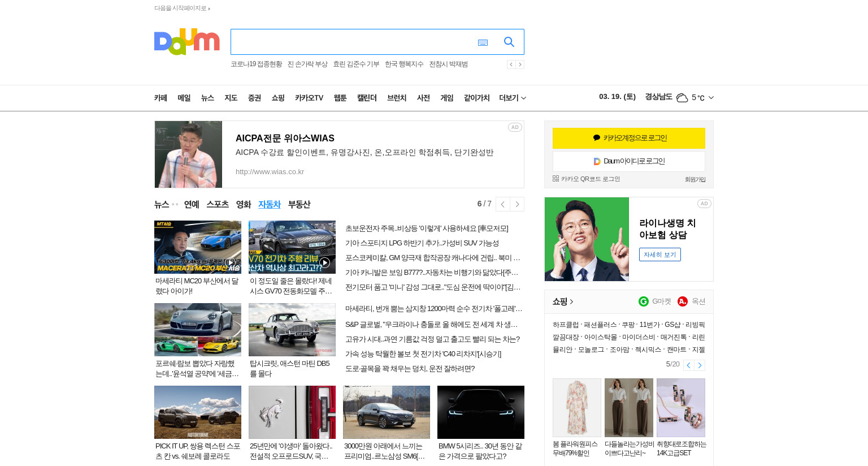Click 자세히 보기 on insurance ad
The width and height of the screenshot is (868, 466).
pyautogui.click(x=660, y=254)
